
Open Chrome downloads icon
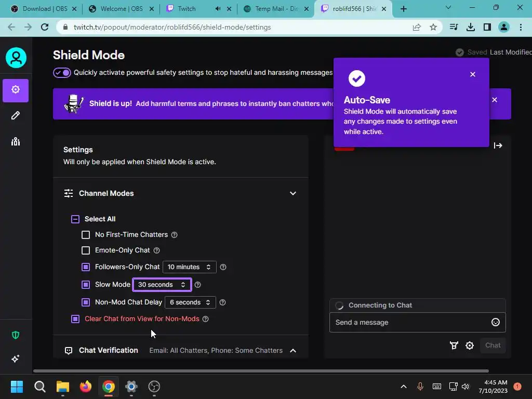(x=470, y=27)
